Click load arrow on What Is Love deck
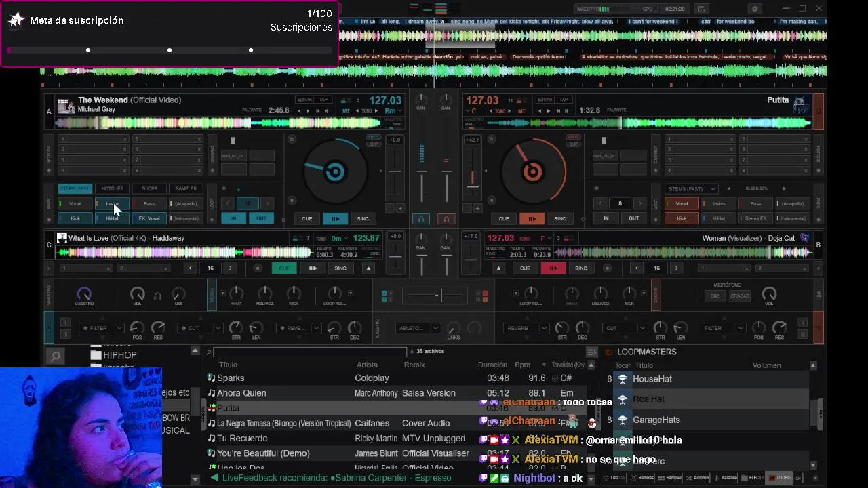Viewport: 868px width, 488px height. (x=368, y=268)
